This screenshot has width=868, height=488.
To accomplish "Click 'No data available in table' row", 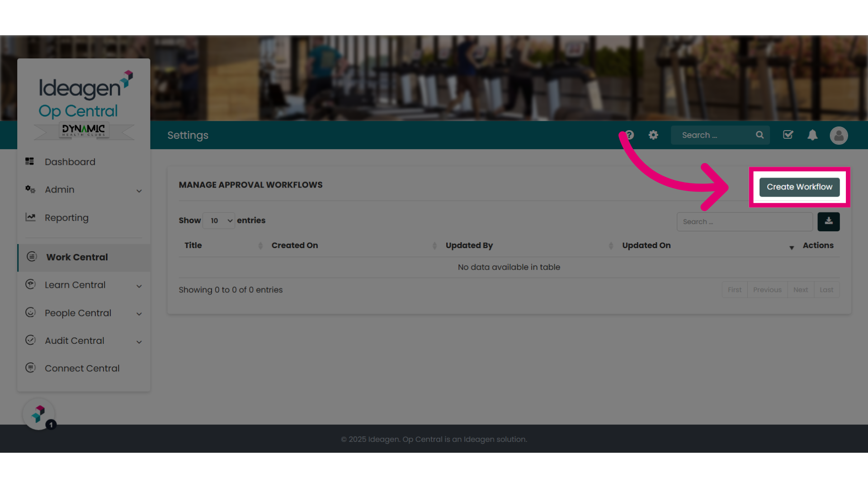I will 509,267.
